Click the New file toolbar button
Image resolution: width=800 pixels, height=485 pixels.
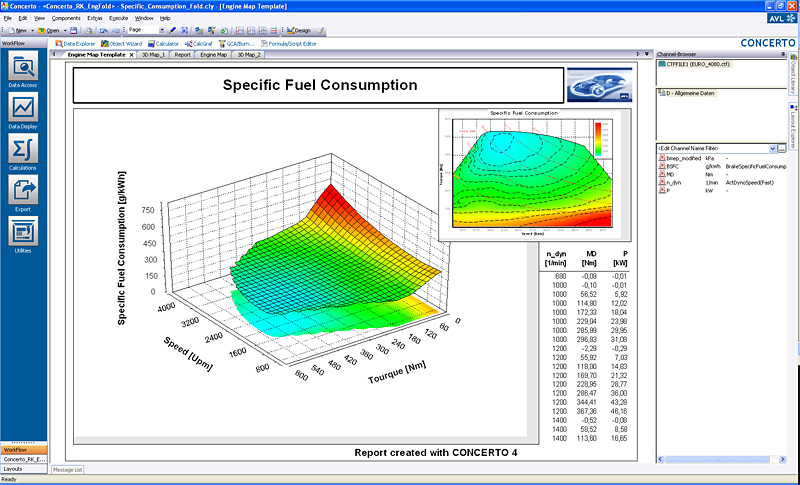click(17, 31)
